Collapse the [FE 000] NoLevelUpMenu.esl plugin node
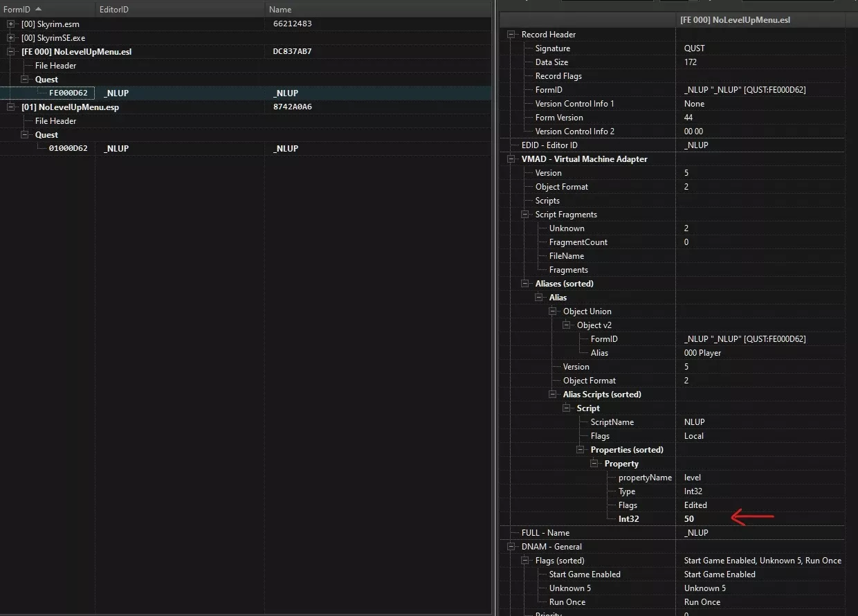 10,52
